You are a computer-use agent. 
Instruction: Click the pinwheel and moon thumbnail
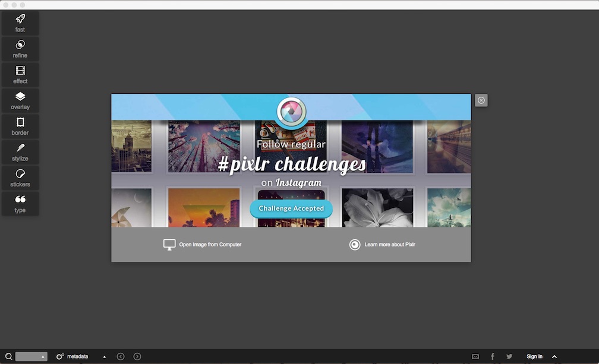pos(131,208)
